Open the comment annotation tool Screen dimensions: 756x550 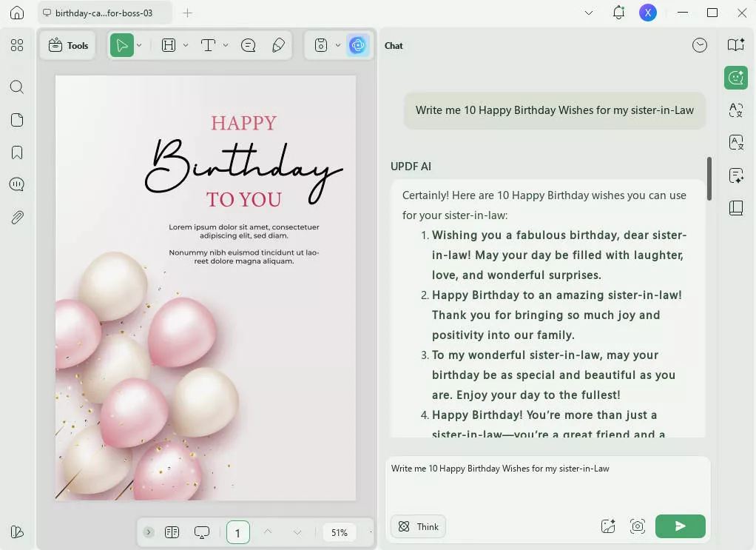click(x=248, y=45)
